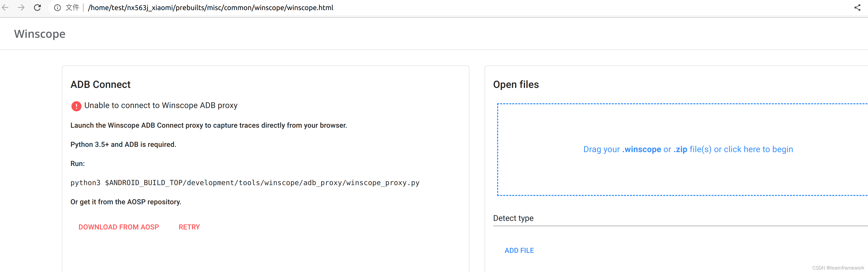
Task: Click the ADB Connect heading
Action: pos(100,84)
